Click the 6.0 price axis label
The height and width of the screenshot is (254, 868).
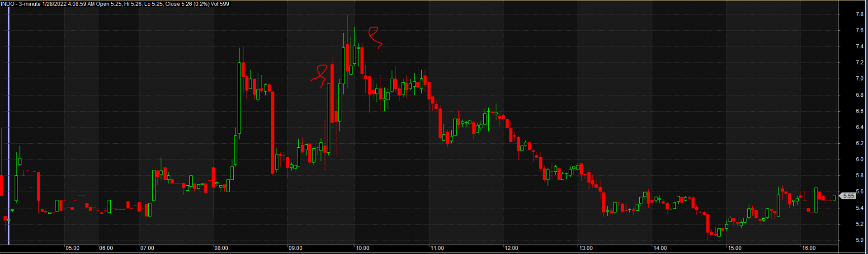[x=859, y=160]
